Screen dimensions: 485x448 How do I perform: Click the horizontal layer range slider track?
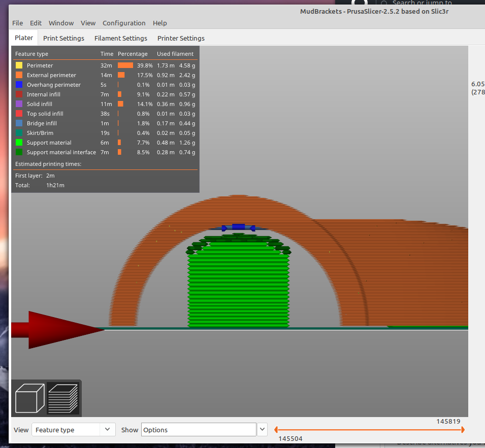coord(369,429)
